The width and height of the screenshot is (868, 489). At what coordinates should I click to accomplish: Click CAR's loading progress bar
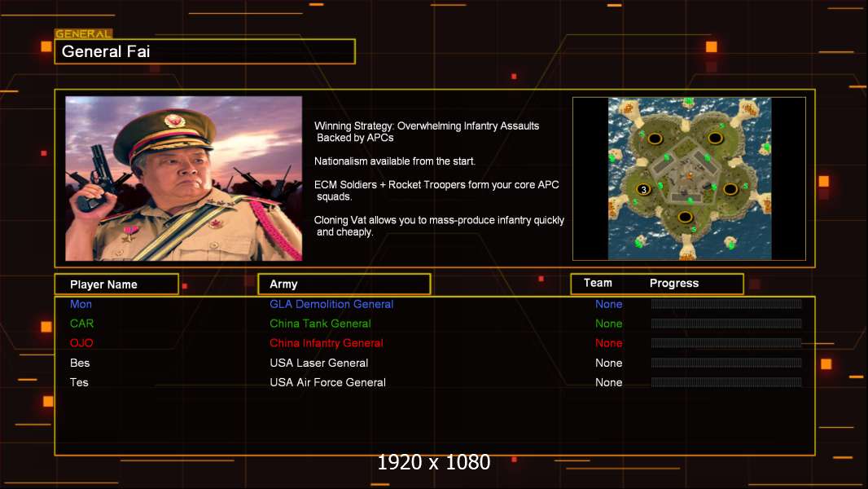(x=726, y=323)
